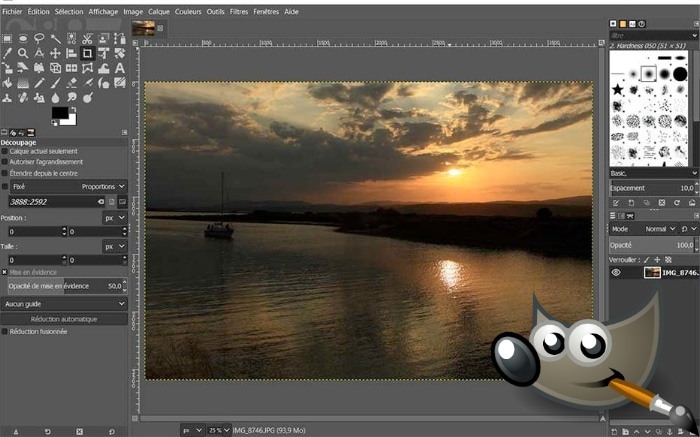Check Étendre depuis le centre
Image resolution: width=700 pixels, height=437 pixels.
[4, 173]
